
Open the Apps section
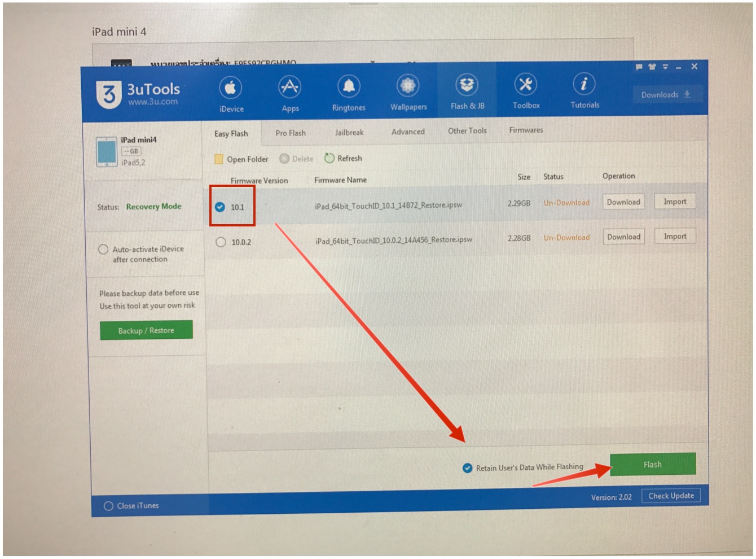pos(290,94)
